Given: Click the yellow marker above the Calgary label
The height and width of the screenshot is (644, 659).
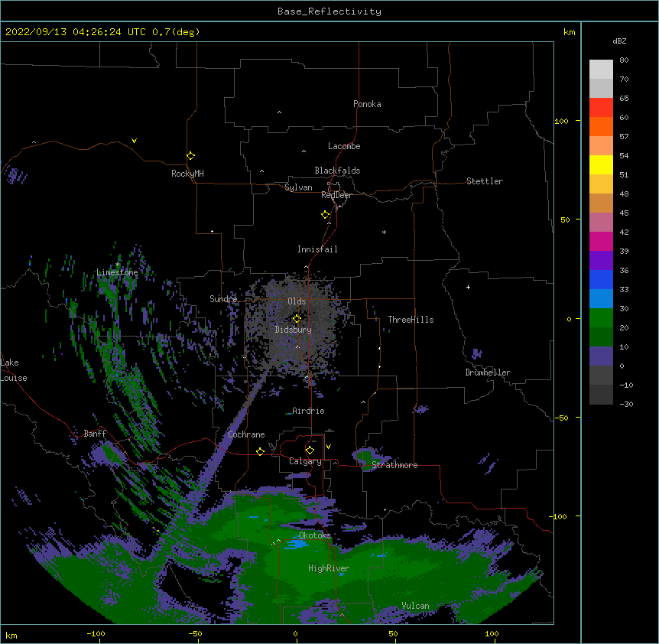Looking at the screenshot, I should click(310, 450).
